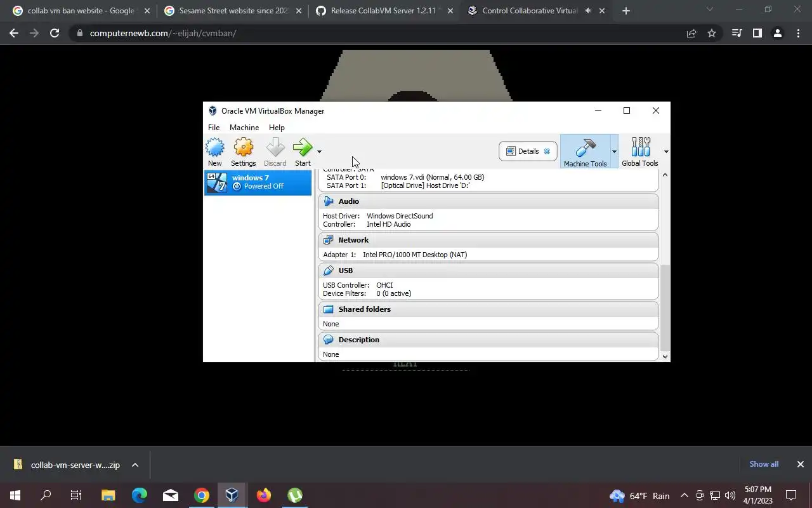
Task: Open Chrome three-dot menu
Action: pos(798,33)
